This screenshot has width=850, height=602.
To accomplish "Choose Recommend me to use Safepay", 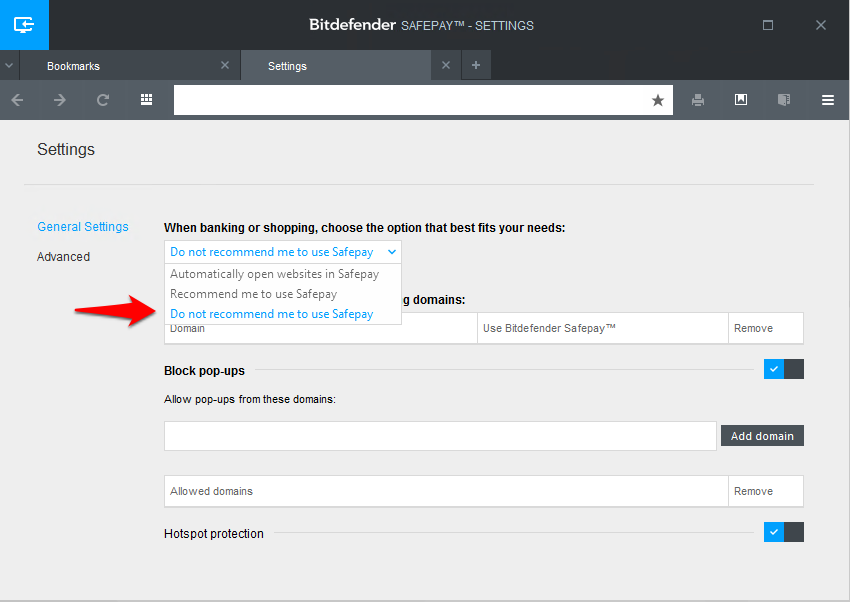I will point(254,294).
